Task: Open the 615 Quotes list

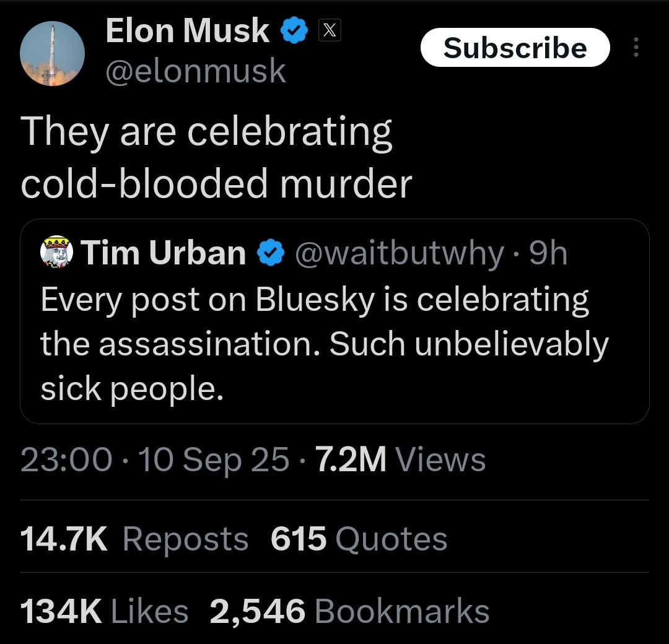Action: [x=359, y=539]
